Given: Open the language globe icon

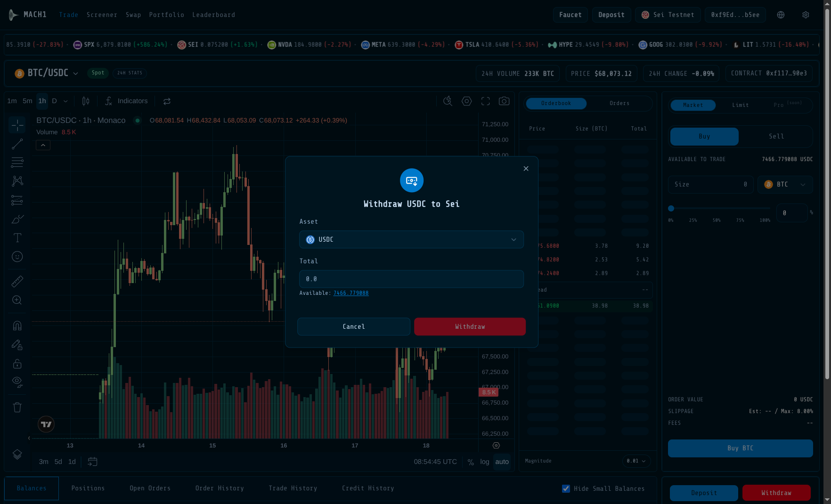Looking at the screenshot, I should [781, 15].
